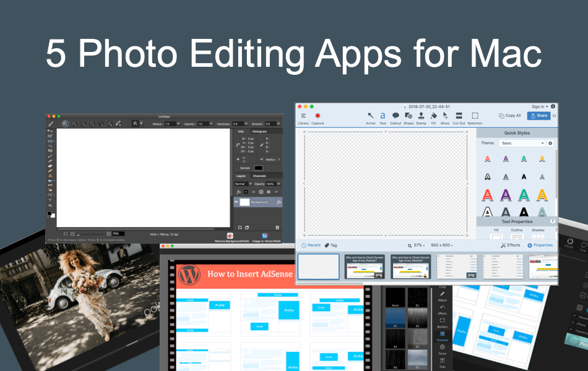This screenshot has height=371, width=588.
Task: Duplicate layer icon in Layers panel footer
Action: pyautogui.click(x=247, y=228)
